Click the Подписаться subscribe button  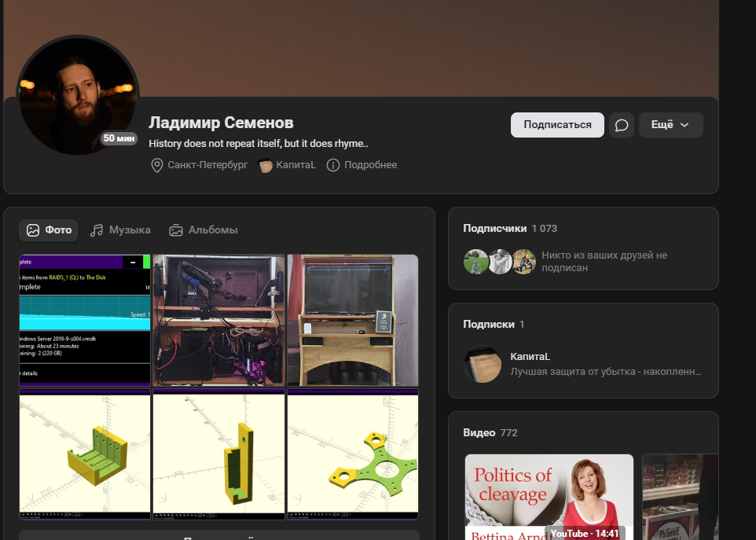point(557,125)
